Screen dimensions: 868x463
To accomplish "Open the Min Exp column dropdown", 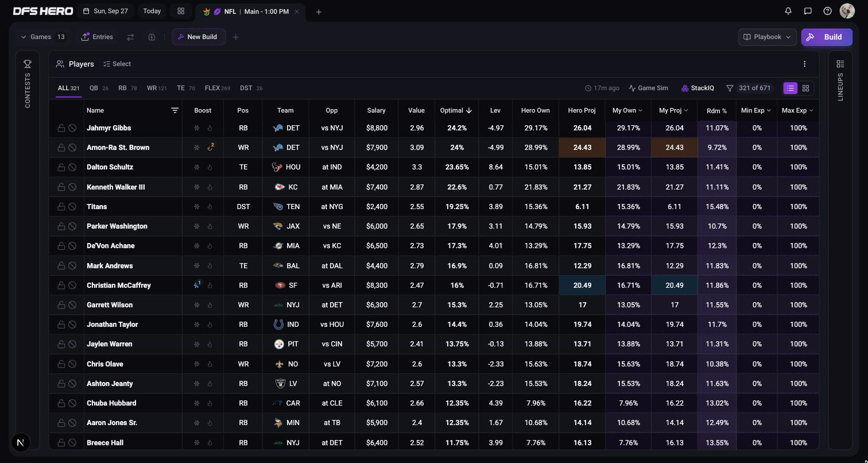I will (x=756, y=110).
